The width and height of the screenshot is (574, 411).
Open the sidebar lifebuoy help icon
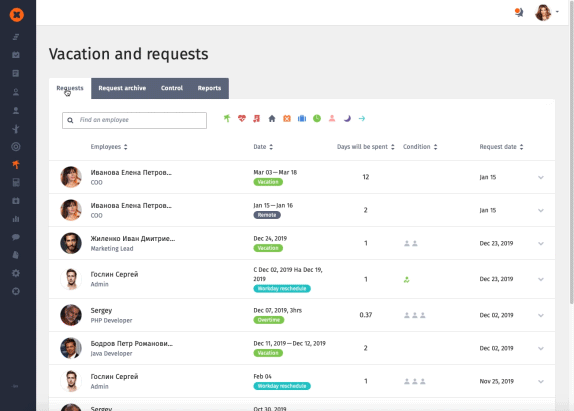(16, 291)
